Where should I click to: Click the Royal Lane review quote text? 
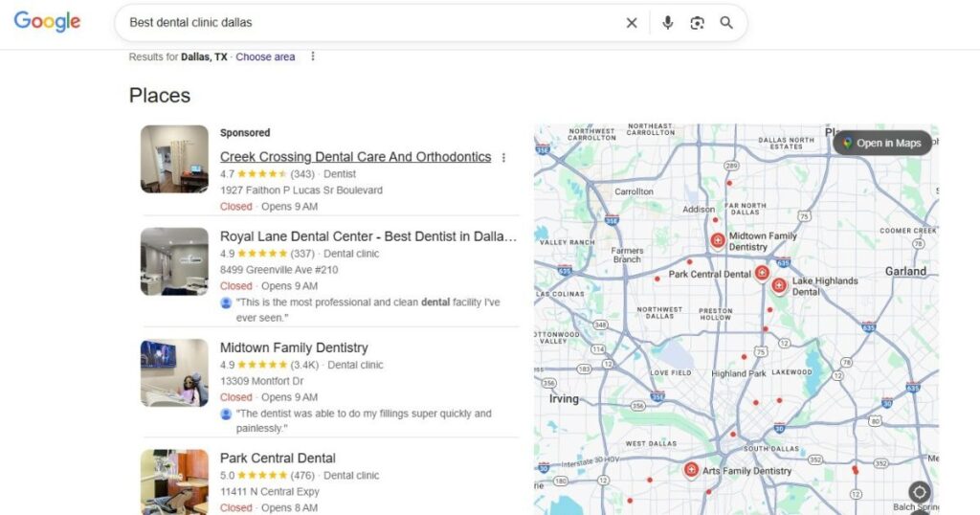point(368,310)
